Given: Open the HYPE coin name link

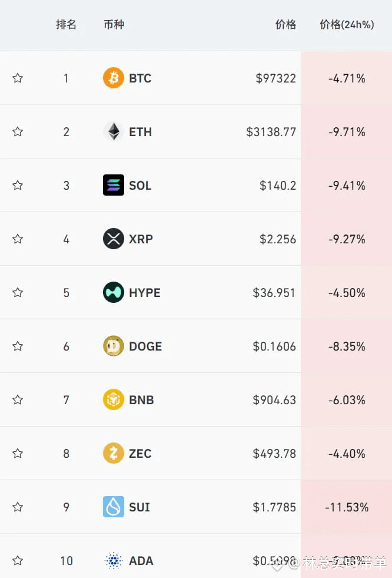Looking at the screenshot, I should (x=145, y=292).
